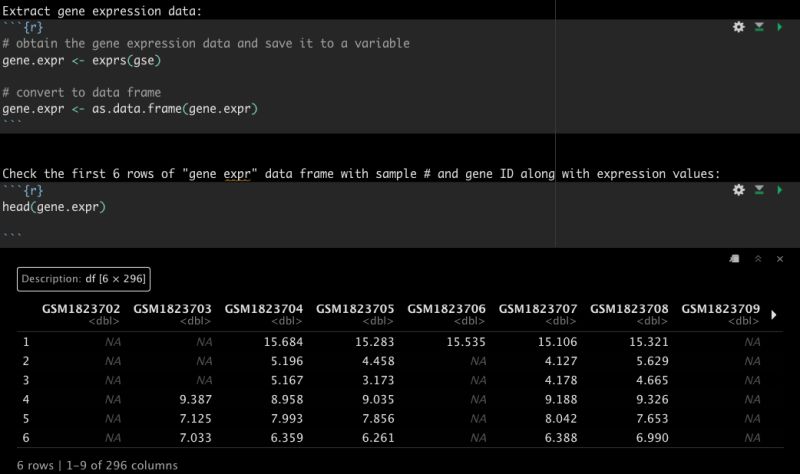Viewport: 800px width, 474px height.
Task: Click cell value 5.196
Action: [287, 361]
